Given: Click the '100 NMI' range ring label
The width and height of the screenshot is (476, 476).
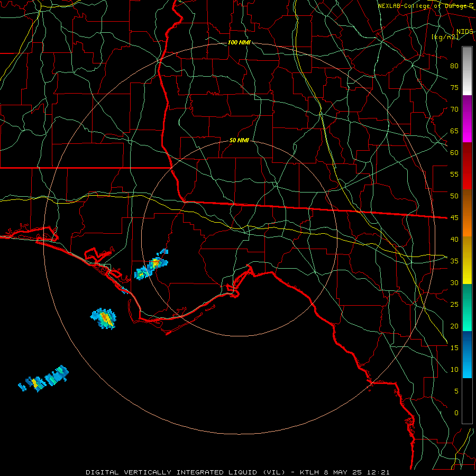Looking at the screenshot, I should (x=239, y=42).
